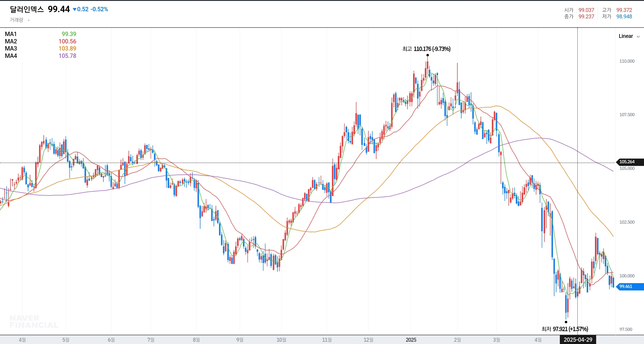Screen dimensions: 644x344
Task: Click the 고가 99.372 high price value
Action: click(624, 10)
